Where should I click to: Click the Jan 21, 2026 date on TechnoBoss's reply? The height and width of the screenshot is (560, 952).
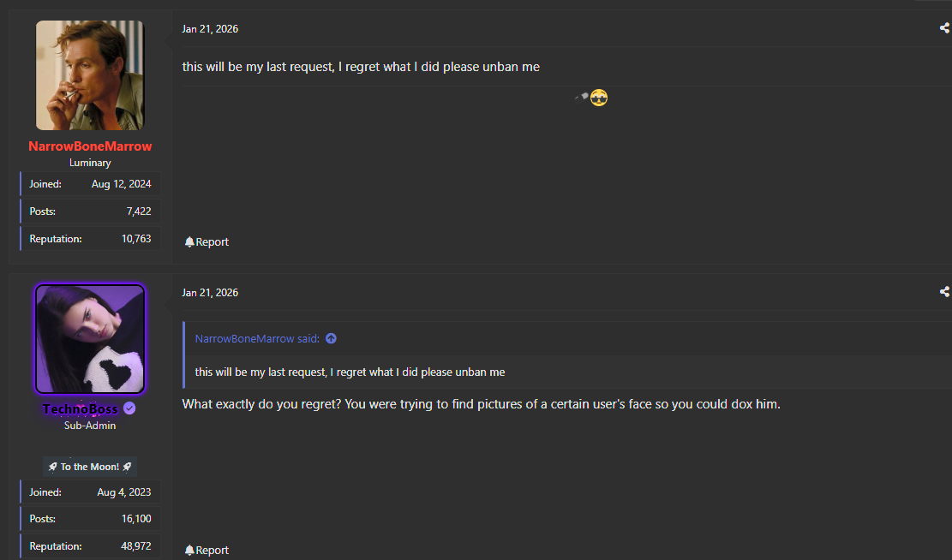[x=210, y=293]
